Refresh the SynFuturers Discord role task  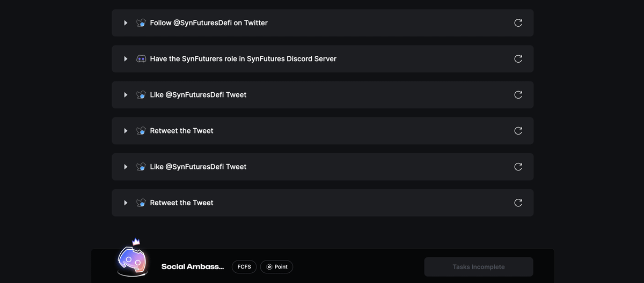pyautogui.click(x=518, y=59)
